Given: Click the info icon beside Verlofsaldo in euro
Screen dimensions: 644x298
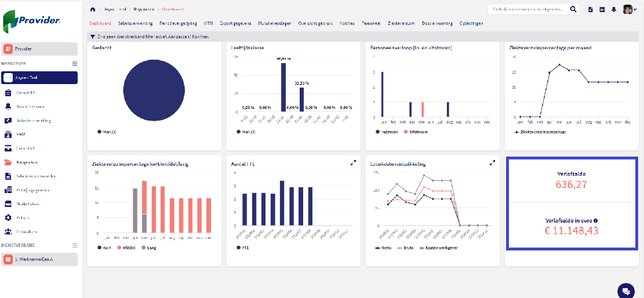Looking at the screenshot, I should click(x=596, y=220).
